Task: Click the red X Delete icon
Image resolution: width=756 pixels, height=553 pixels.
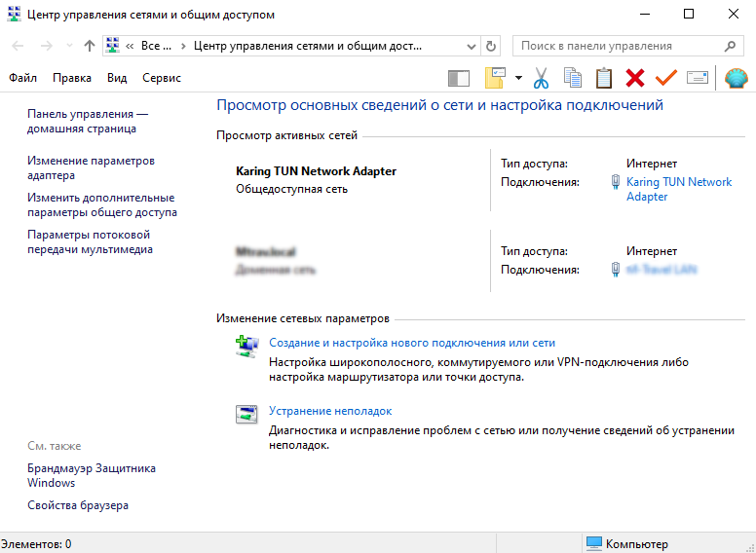Action: coord(635,78)
